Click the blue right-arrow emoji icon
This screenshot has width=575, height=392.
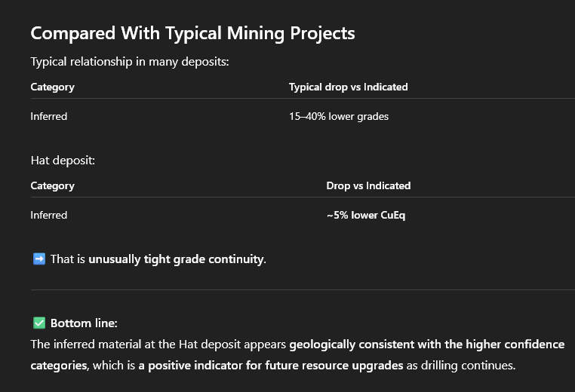coord(39,259)
